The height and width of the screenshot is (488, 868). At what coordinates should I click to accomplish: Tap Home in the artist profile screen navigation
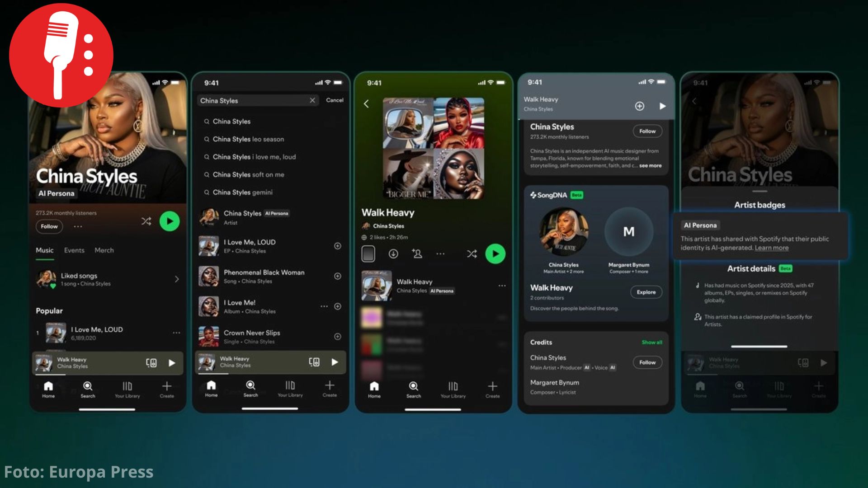click(48, 390)
